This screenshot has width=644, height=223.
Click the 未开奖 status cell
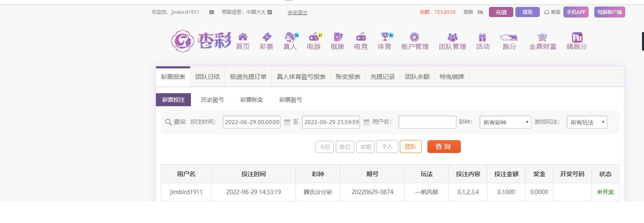(605, 192)
